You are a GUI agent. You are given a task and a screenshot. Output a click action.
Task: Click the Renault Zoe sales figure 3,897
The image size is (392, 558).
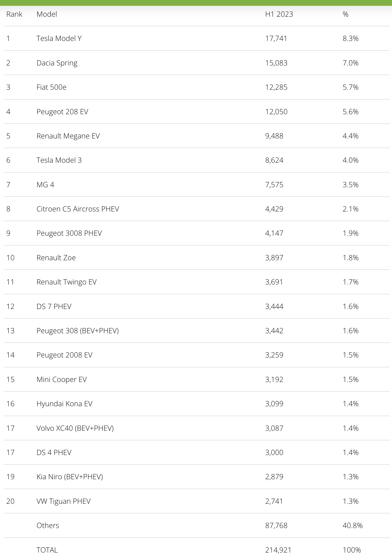pyautogui.click(x=274, y=258)
